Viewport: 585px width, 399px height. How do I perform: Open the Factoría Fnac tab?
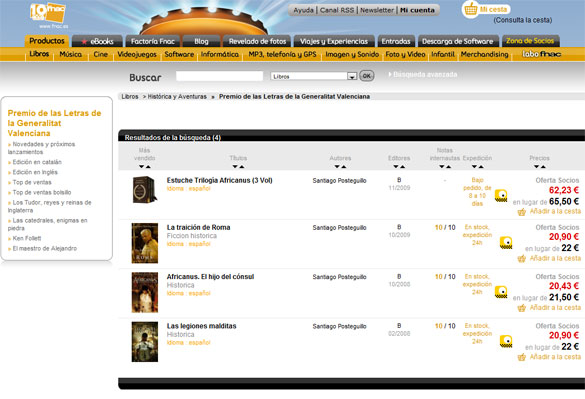[153, 41]
